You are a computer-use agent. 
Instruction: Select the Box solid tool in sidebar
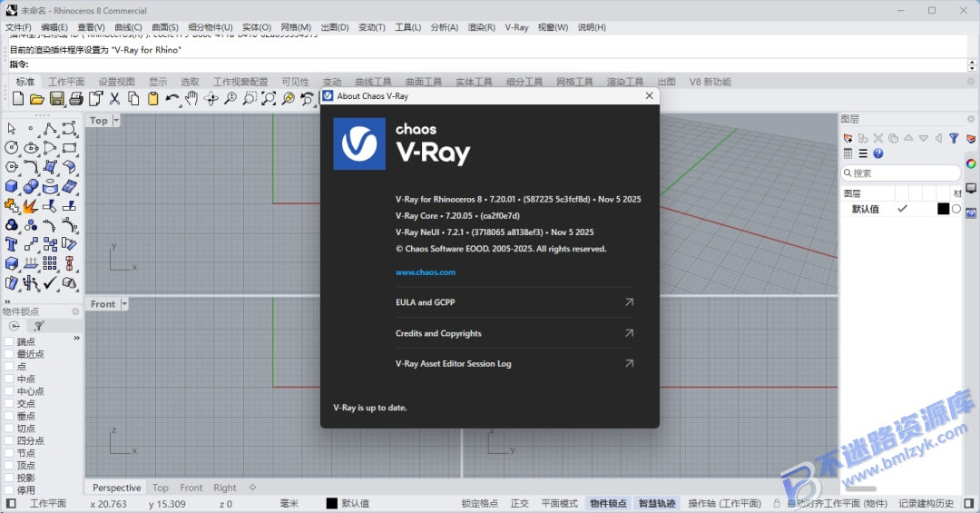point(11,186)
